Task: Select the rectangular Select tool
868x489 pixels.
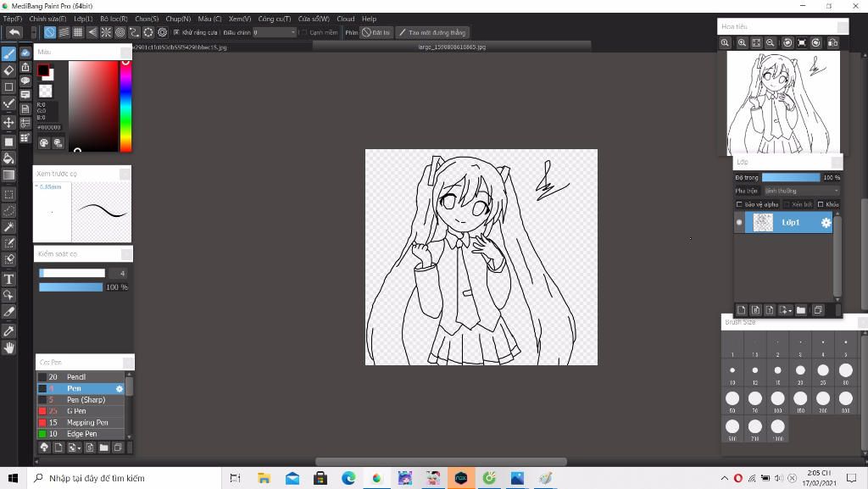Action: (x=8, y=195)
